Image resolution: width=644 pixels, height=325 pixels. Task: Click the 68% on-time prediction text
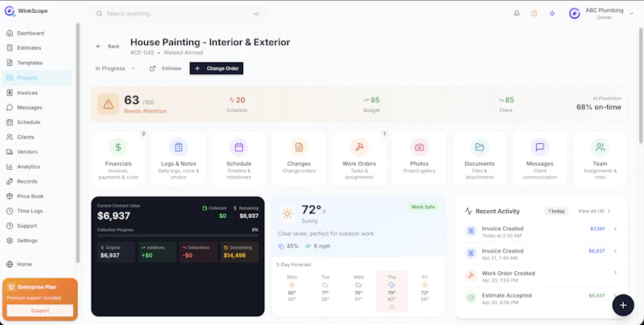point(599,107)
